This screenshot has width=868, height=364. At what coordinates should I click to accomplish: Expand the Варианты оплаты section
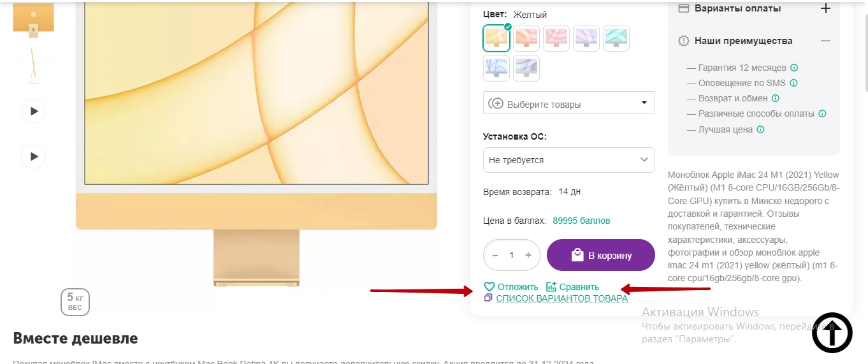click(x=825, y=8)
